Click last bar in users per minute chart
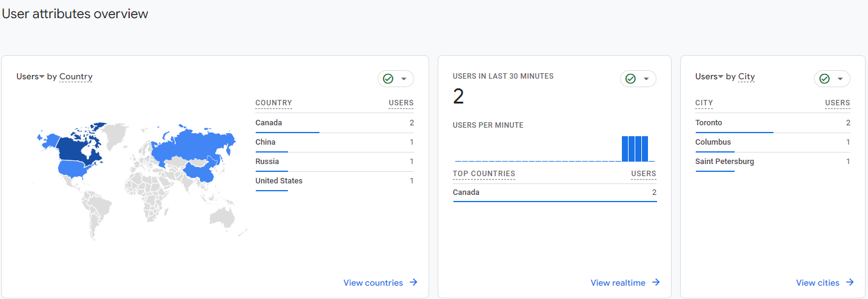 click(x=645, y=149)
